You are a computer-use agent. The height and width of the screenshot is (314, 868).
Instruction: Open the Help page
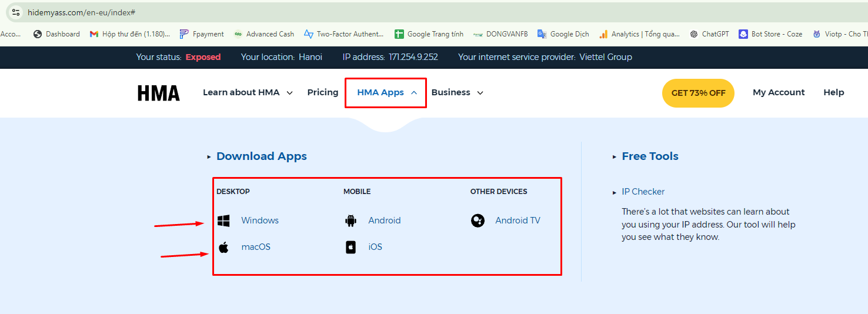pyautogui.click(x=834, y=92)
